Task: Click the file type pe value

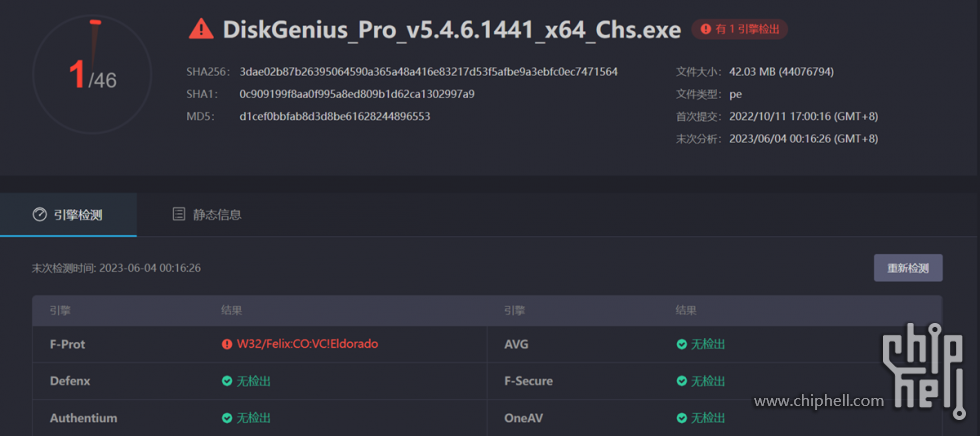Action: (736, 94)
